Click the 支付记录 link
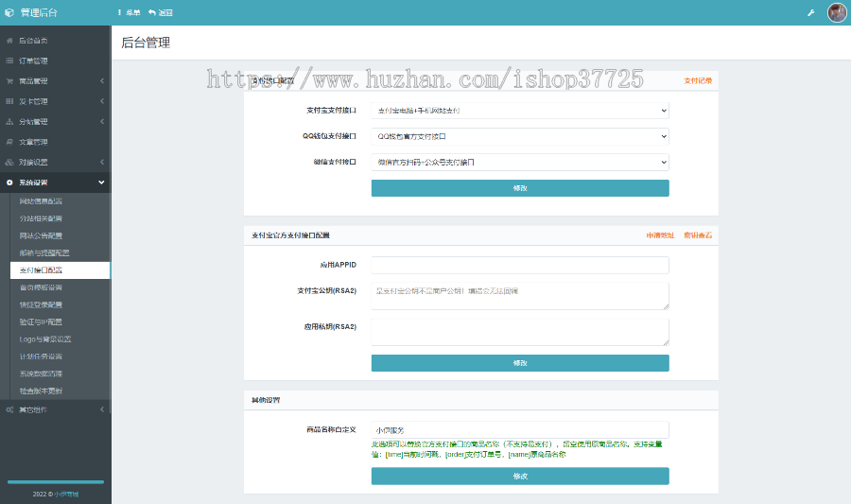 [698, 81]
